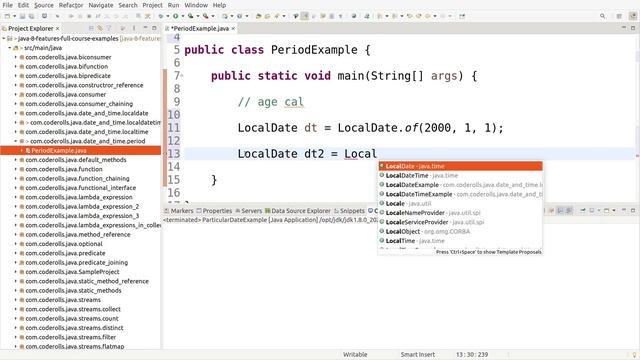Collapse main method fold marker at line 7

click(182, 76)
